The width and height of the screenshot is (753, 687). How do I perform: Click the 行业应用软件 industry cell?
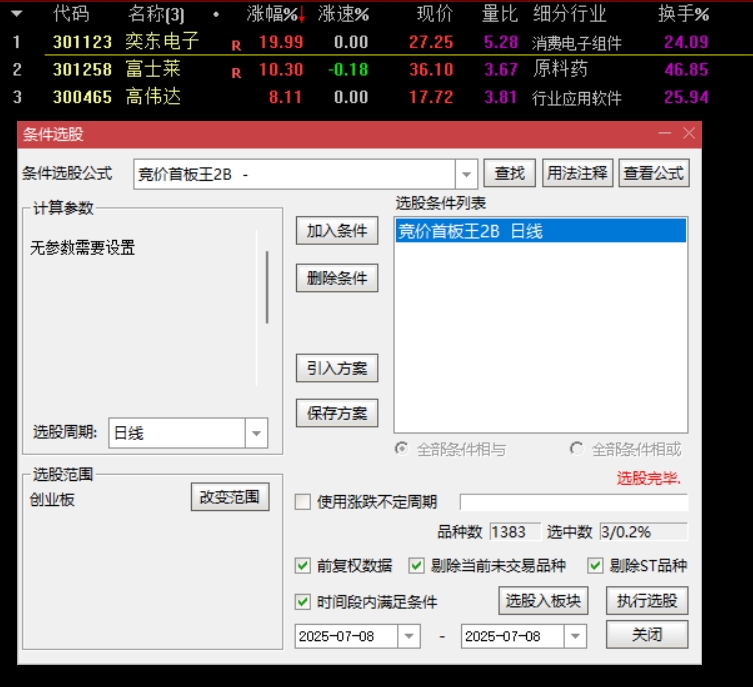pos(577,98)
